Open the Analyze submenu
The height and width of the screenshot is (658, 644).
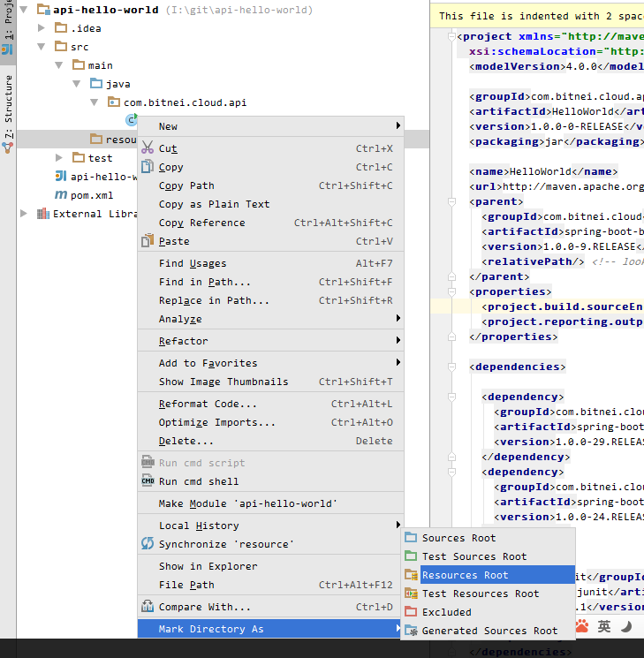[271, 319]
